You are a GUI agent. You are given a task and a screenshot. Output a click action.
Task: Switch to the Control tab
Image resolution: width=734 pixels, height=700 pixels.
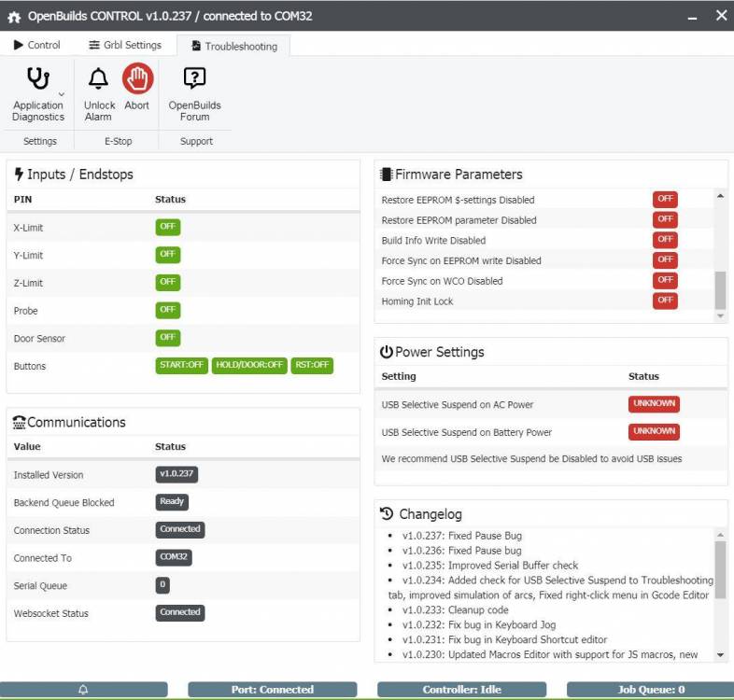(x=37, y=45)
